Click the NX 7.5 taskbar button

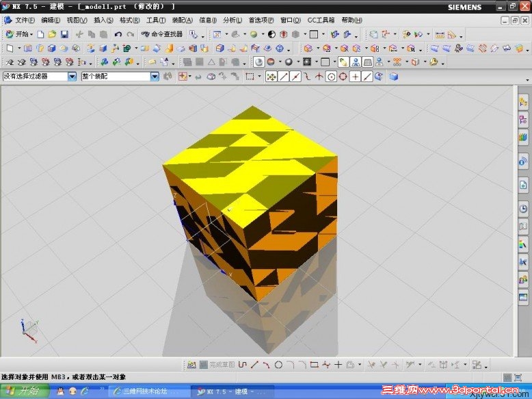point(232,391)
